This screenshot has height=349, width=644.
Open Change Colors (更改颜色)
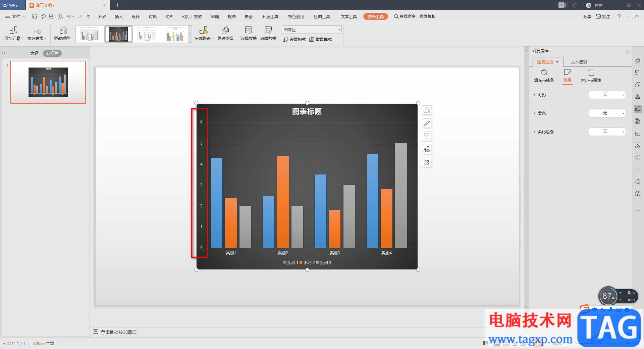click(63, 34)
